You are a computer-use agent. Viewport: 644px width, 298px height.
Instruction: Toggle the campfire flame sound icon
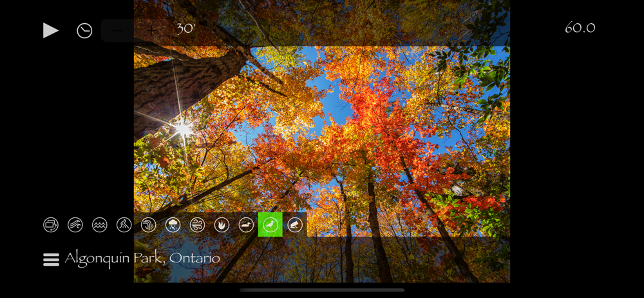pyautogui.click(x=222, y=224)
